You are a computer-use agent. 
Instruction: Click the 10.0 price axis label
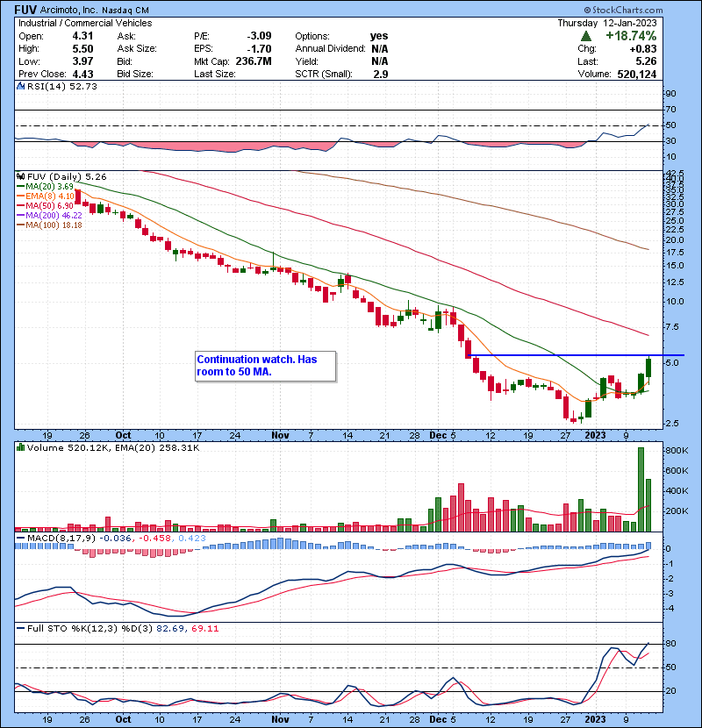[x=675, y=302]
